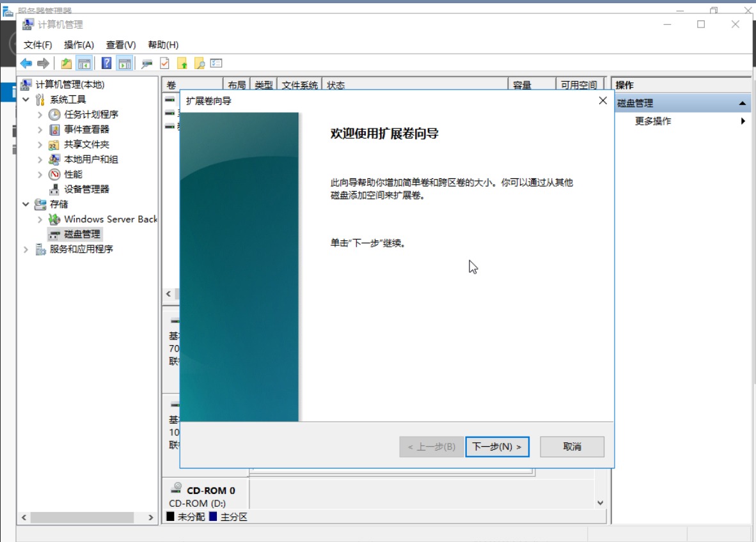The width and height of the screenshot is (756, 542).
Task: Click the 可用空间 column header
Action: (x=579, y=85)
